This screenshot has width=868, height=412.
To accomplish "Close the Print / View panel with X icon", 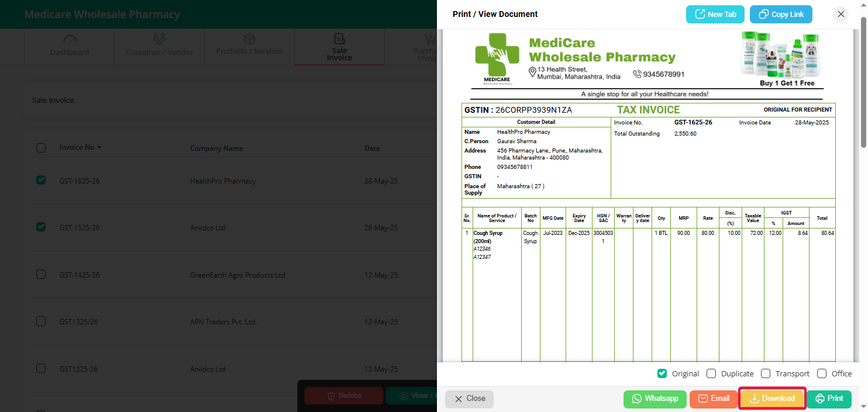I will 841,14.
